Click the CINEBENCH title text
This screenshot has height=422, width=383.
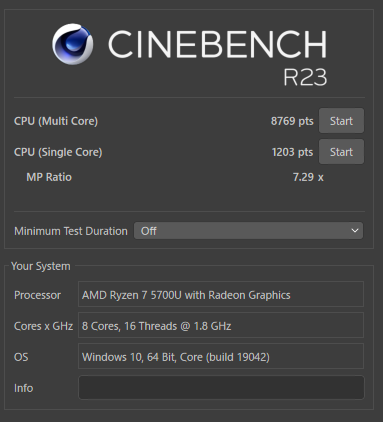217,44
